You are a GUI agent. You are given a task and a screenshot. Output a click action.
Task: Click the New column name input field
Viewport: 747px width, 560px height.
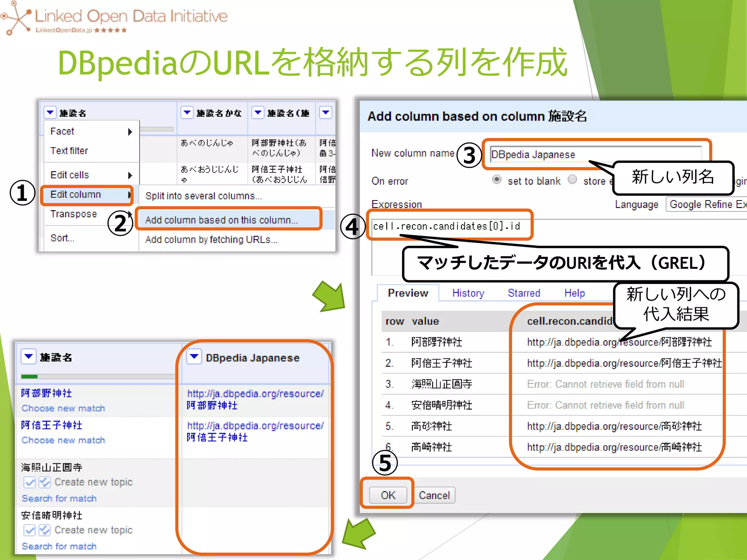point(596,155)
